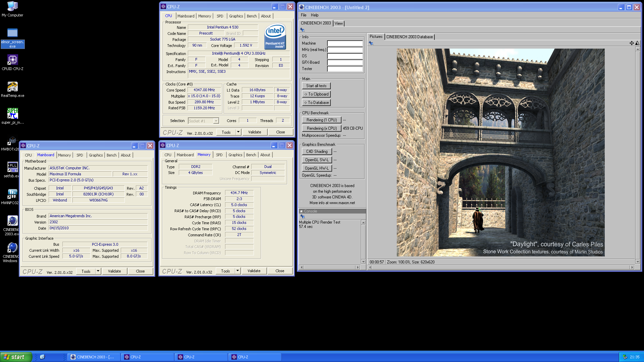The image size is (644, 362).
Task: Open the File menu in CINEBENCH
Action: [x=304, y=15]
